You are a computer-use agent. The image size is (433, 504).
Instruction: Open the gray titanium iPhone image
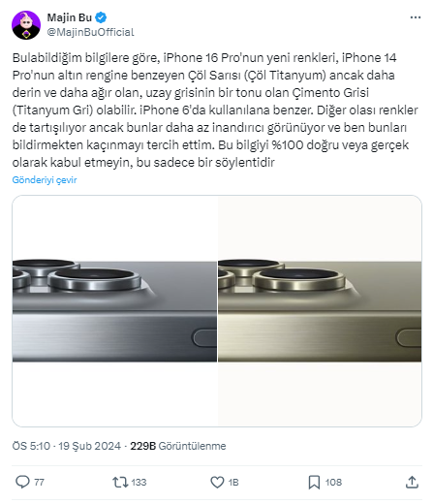(x=114, y=310)
